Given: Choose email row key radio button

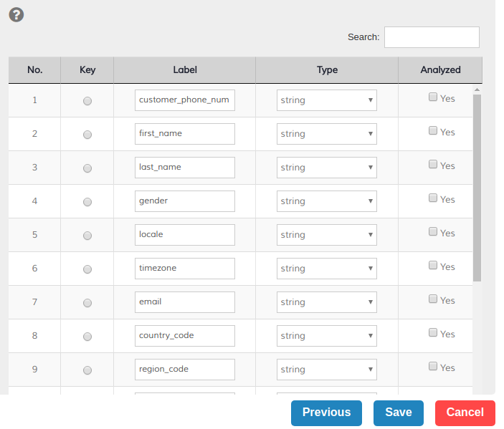Looking at the screenshot, I should tap(87, 303).
